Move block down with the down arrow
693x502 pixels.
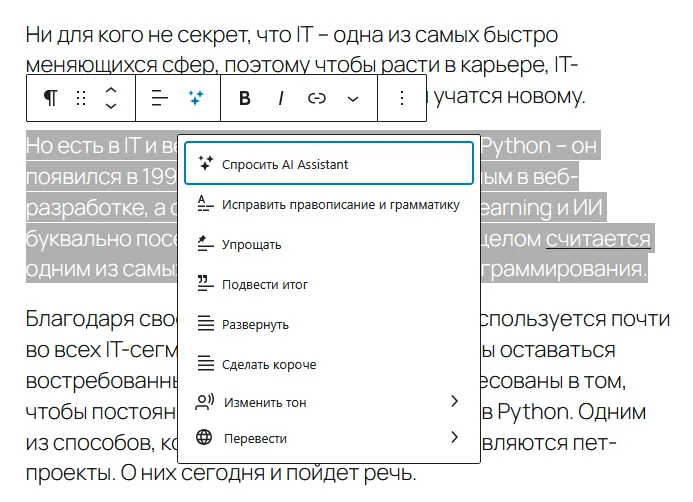click(x=111, y=106)
